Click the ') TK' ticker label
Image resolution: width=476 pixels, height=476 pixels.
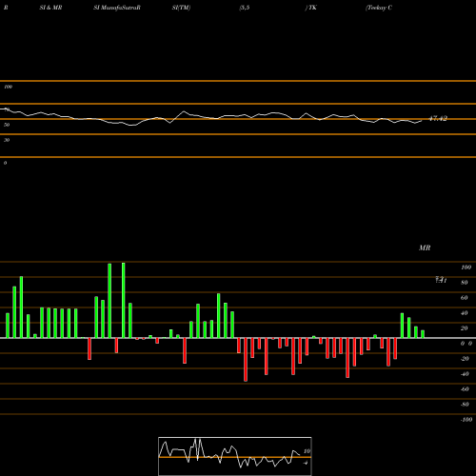[311, 8]
